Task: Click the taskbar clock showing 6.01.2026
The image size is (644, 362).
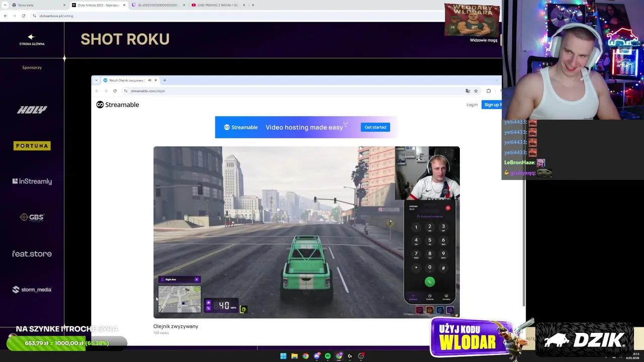Action: pyautogui.click(x=632, y=356)
